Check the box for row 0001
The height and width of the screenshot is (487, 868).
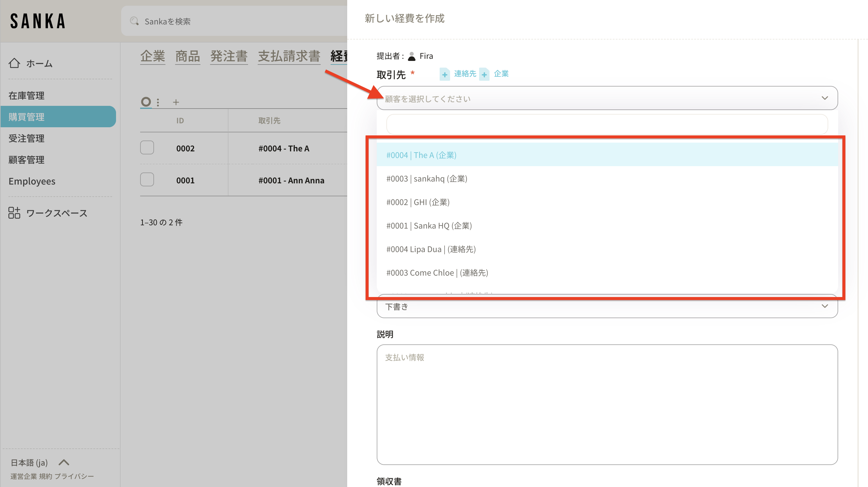147,180
